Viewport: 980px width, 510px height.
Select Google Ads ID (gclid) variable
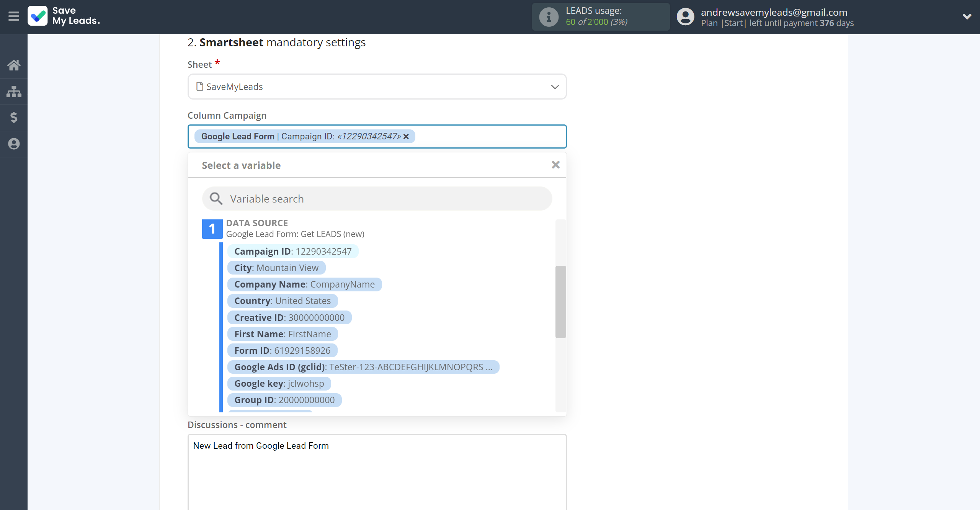click(x=363, y=367)
